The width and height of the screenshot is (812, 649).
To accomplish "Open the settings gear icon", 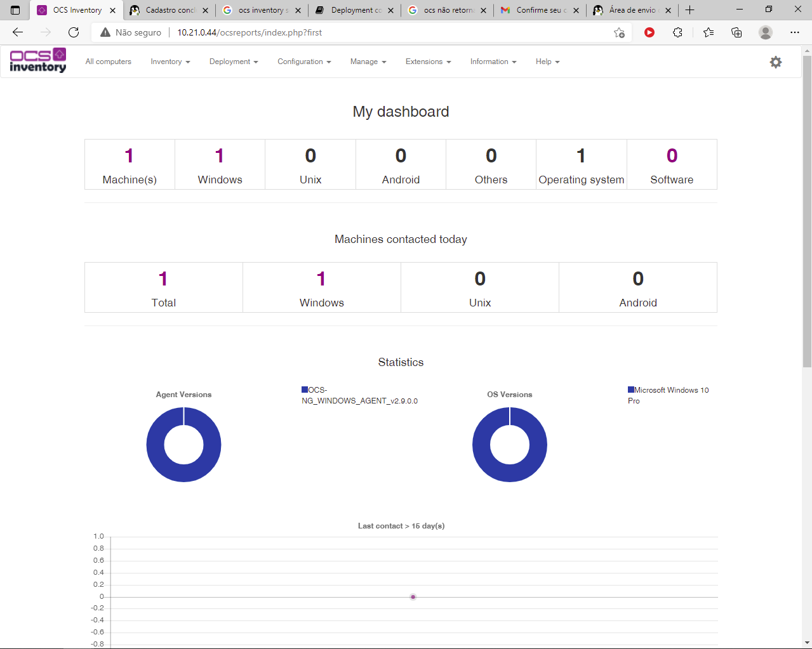I will 776,62.
